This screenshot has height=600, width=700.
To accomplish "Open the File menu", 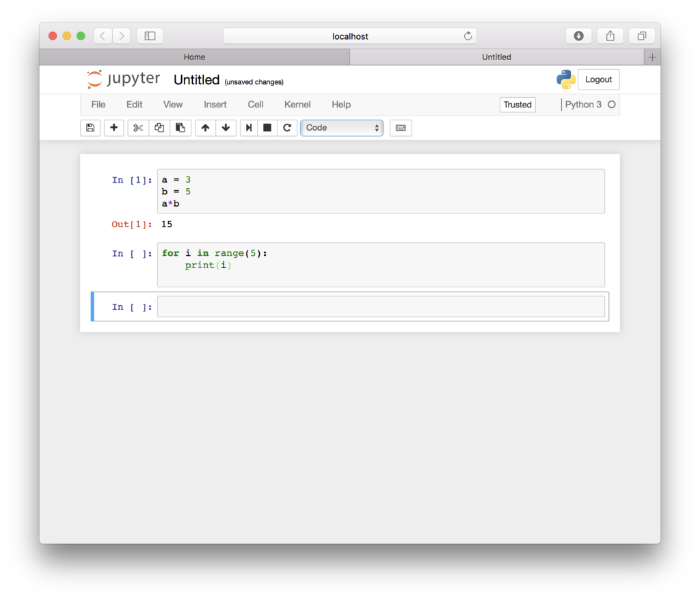I will 98,105.
